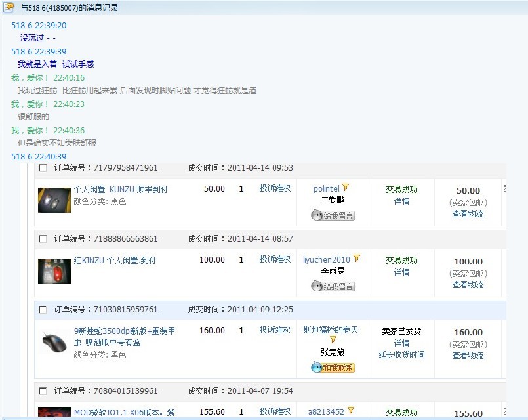Select sender header 518 6 22:40:39
This screenshot has height=420, width=528.
(39, 157)
